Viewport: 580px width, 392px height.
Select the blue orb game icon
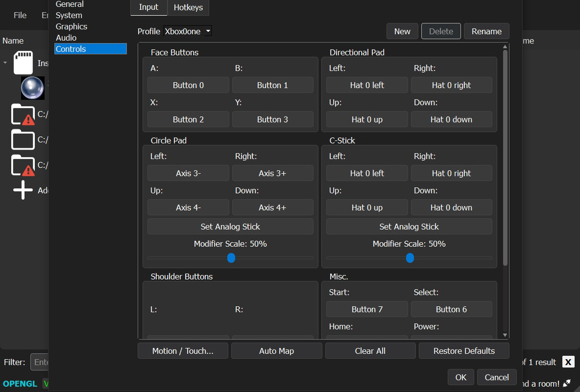pyautogui.click(x=32, y=88)
